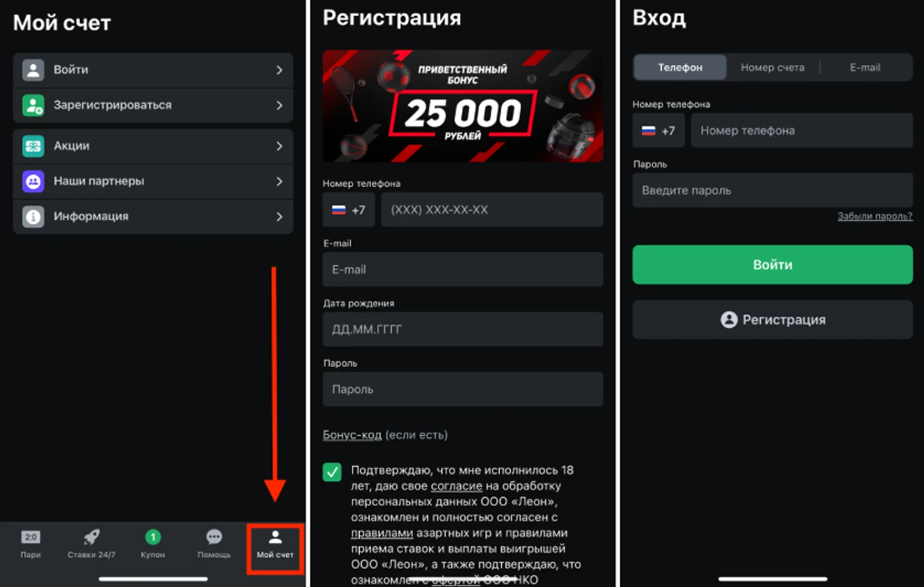Tap the 25 000 рублей welcome bonus banner
The height and width of the screenshot is (587, 924).
click(463, 106)
